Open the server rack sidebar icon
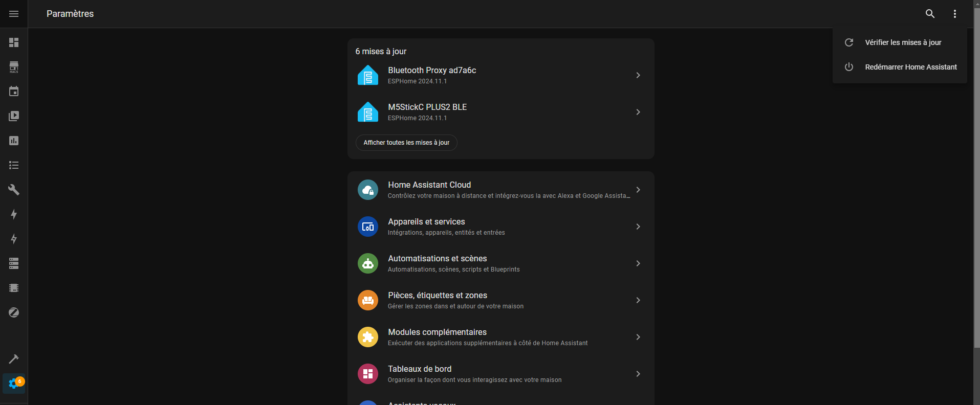The image size is (980, 405). pyautogui.click(x=14, y=263)
